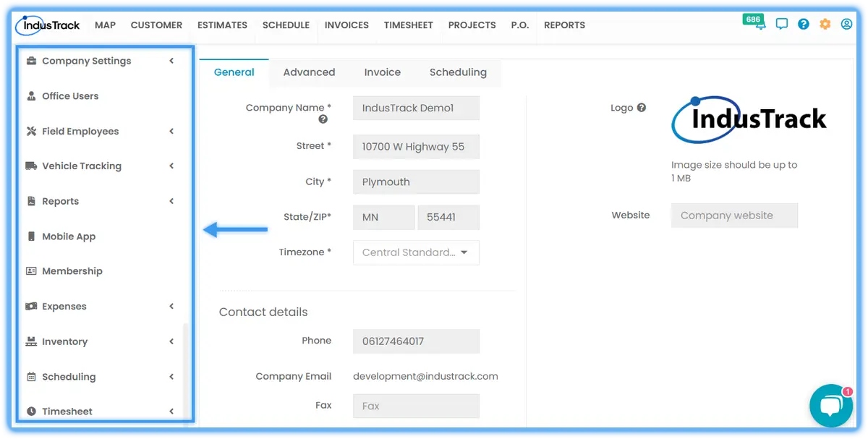Expand the Vehicle Tracking chevron

pyautogui.click(x=171, y=166)
